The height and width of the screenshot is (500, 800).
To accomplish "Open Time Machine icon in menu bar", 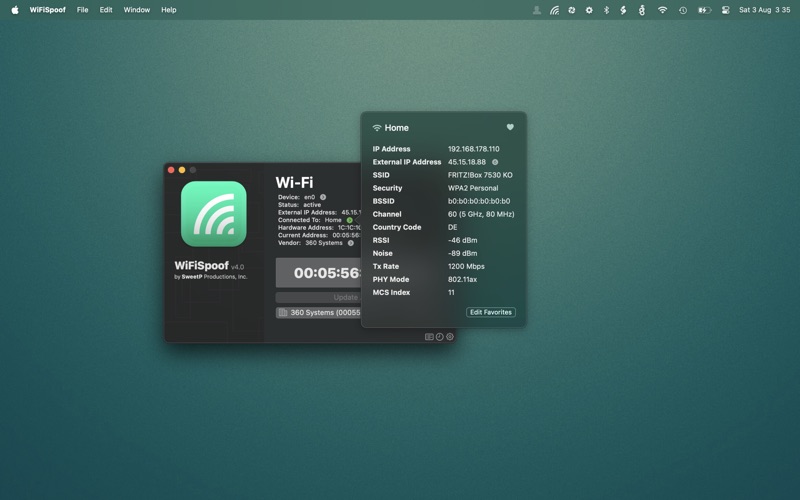I will 683,10.
